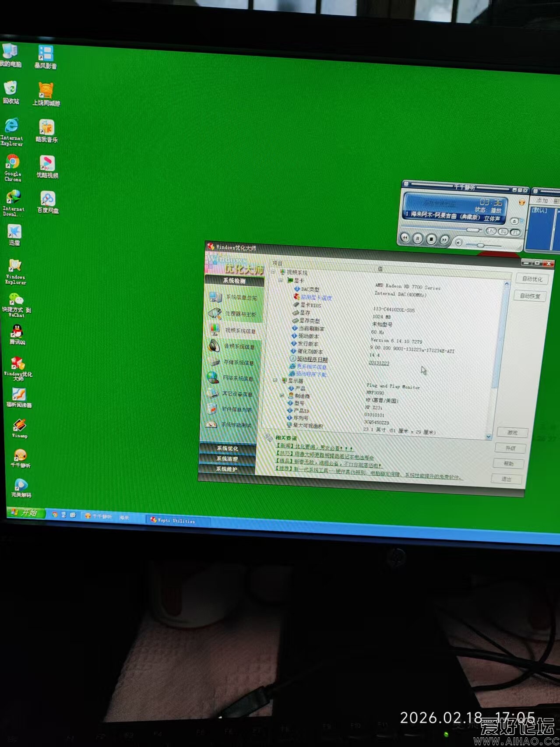Launch Google Chrome from the desktop
The width and height of the screenshot is (560, 747).
click(x=13, y=168)
